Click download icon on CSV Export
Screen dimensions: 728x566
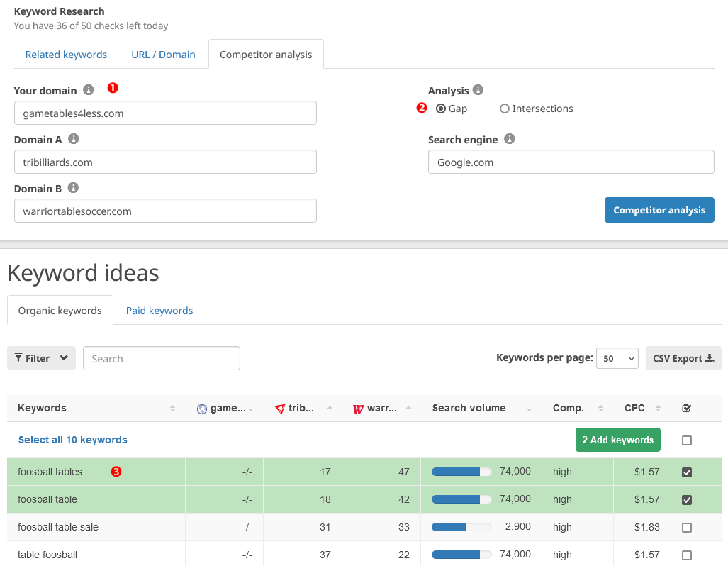click(710, 358)
